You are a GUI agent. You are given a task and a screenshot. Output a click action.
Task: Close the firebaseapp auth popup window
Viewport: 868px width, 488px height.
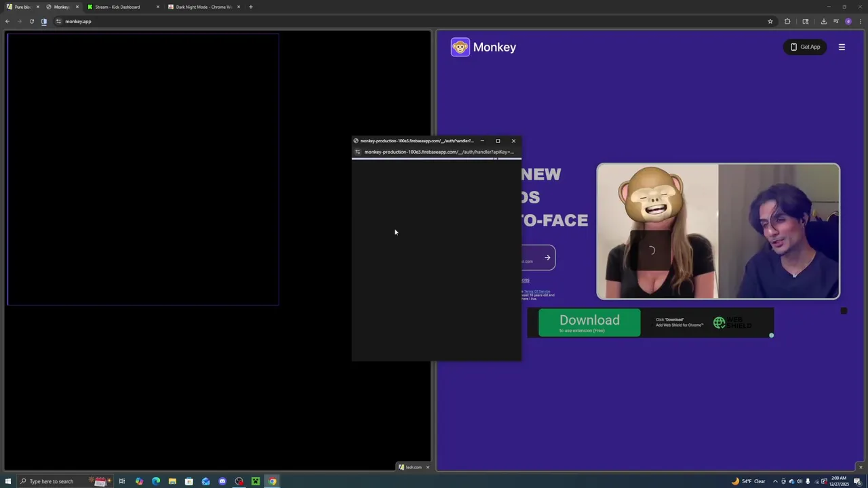[x=513, y=141]
